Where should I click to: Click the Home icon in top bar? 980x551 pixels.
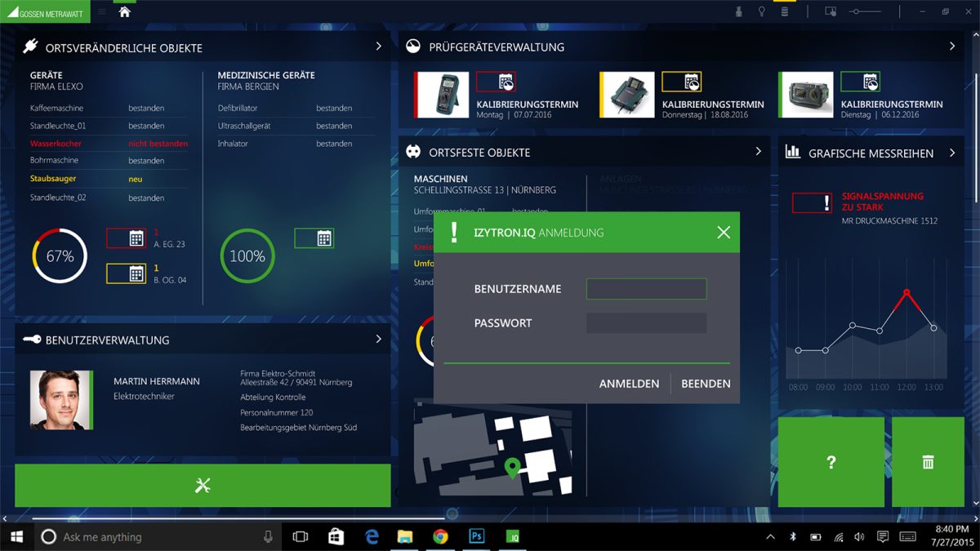(124, 11)
